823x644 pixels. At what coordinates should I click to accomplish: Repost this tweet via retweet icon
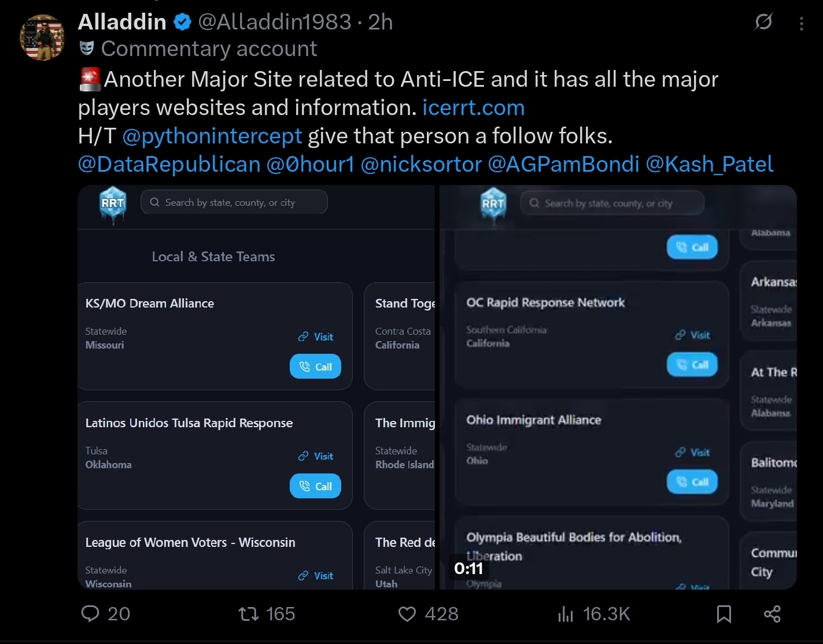pyautogui.click(x=249, y=613)
